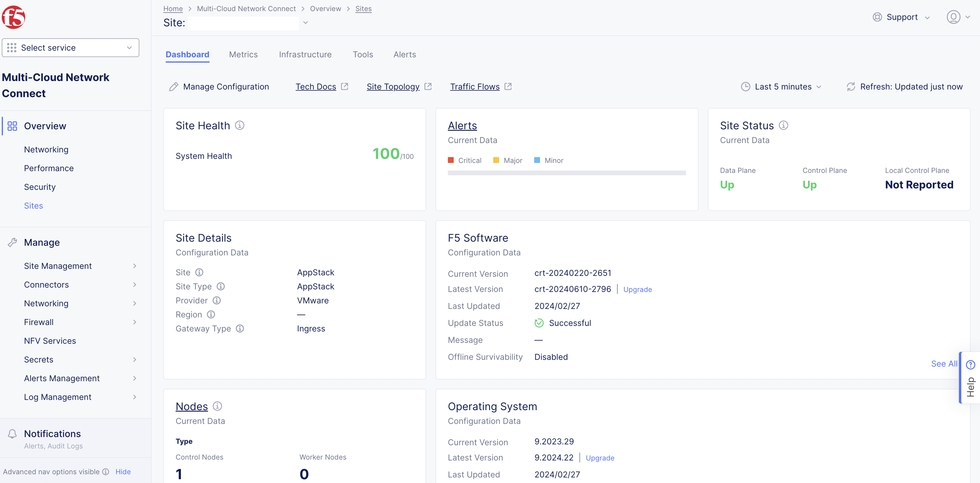
Task: Click See All in F5 Software card
Action: pyautogui.click(x=944, y=364)
